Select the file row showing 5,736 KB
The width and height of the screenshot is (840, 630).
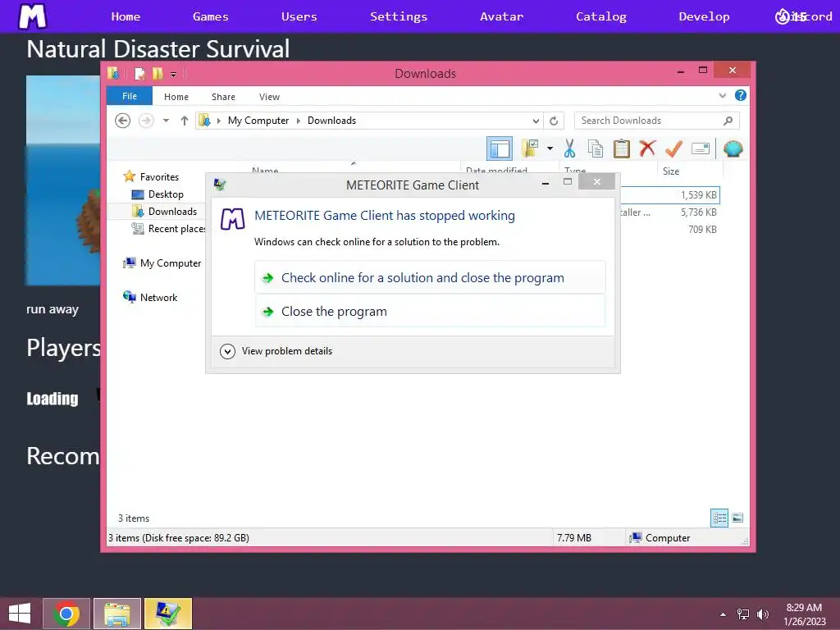pos(669,212)
